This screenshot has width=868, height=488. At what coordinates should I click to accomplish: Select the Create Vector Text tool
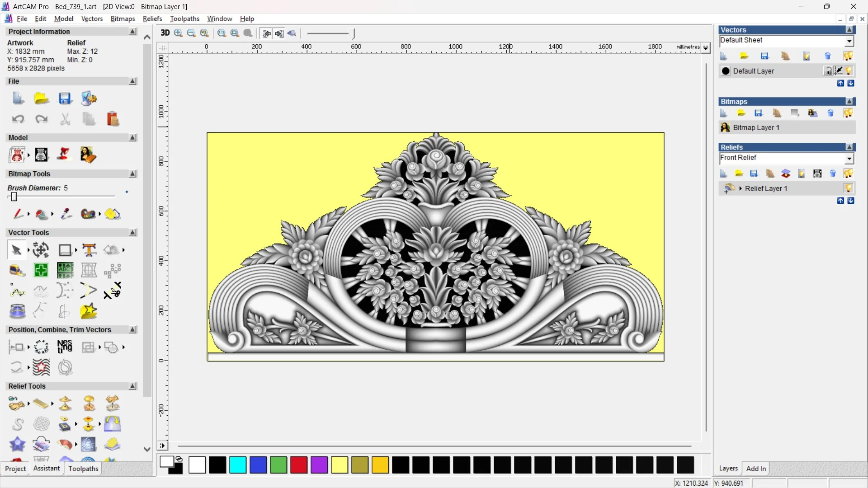click(x=89, y=250)
